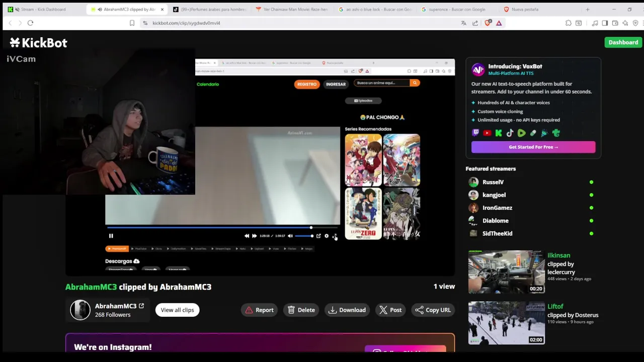Pause the clip video

pyautogui.click(x=111, y=236)
